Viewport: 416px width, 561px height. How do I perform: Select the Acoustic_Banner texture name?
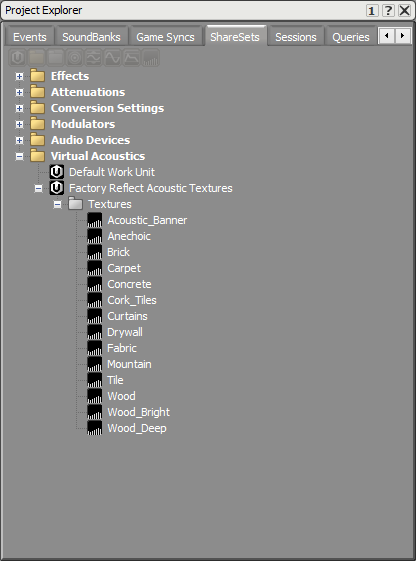(147, 220)
